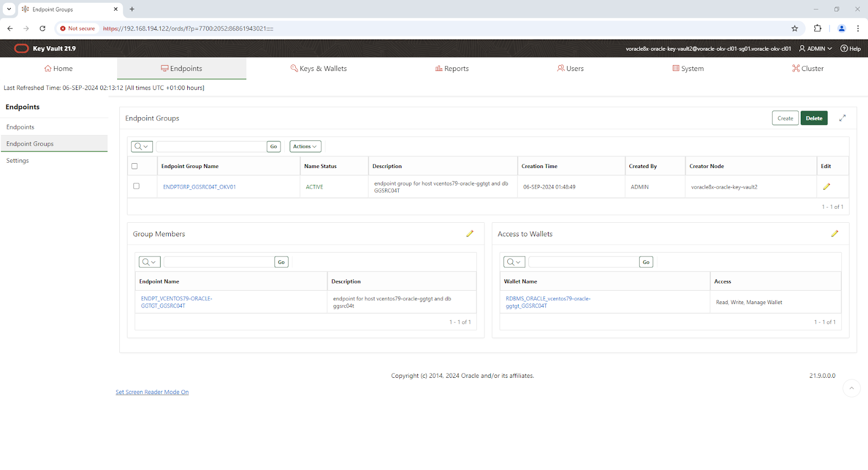Open the RDBMS_ORACLE_vcentos79 wallet link
Screen dimensions: 868x470
pyautogui.click(x=548, y=302)
